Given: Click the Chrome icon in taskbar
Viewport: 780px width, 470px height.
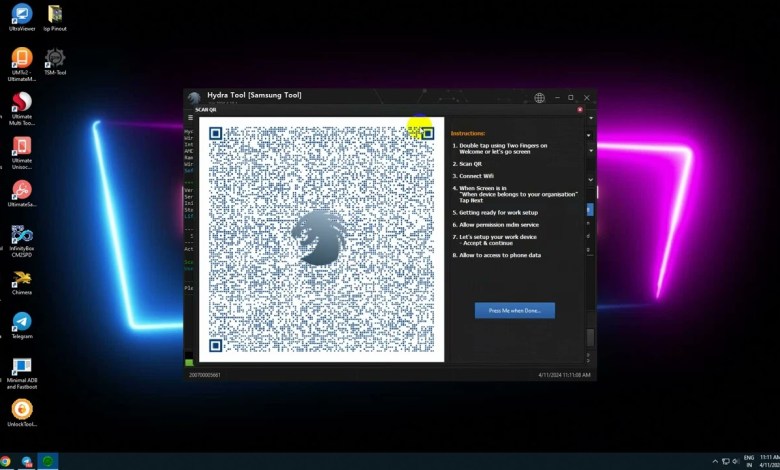Looking at the screenshot, I should point(7,461).
